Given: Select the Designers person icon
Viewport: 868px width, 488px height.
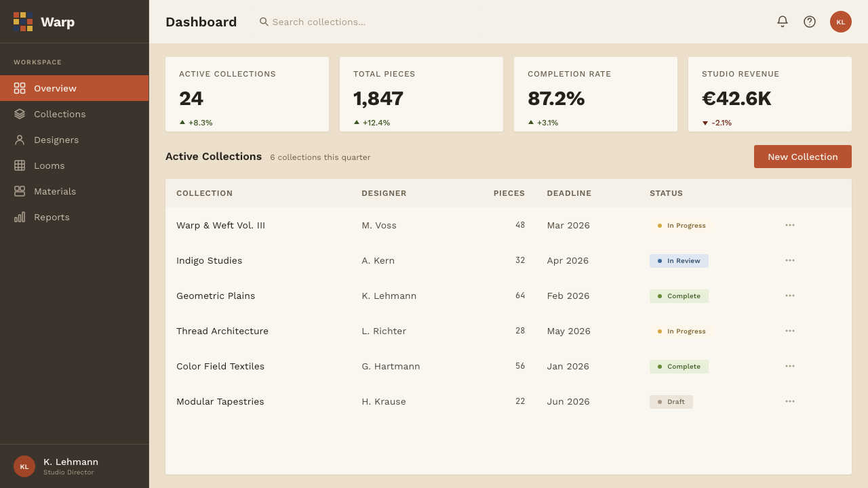Looking at the screenshot, I should point(20,140).
